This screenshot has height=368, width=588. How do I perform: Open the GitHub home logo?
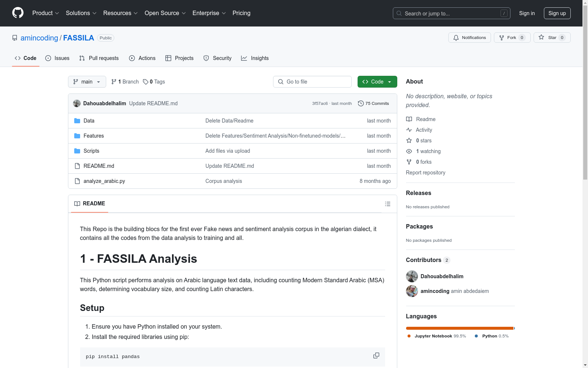18,13
